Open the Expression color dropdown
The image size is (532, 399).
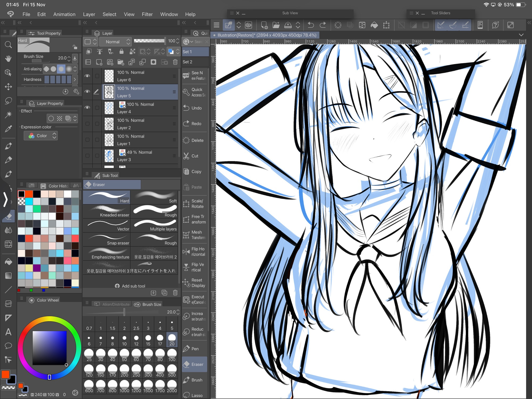coord(41,136)
